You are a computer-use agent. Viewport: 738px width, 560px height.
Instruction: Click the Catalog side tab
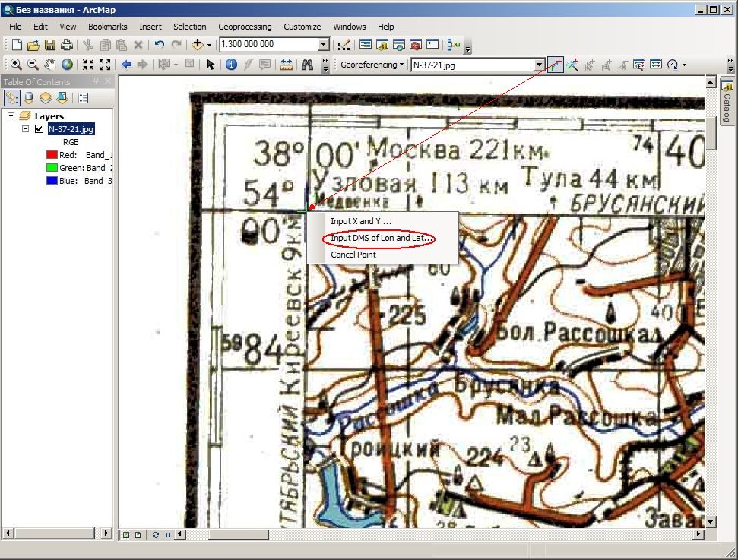tap(727, 102)
